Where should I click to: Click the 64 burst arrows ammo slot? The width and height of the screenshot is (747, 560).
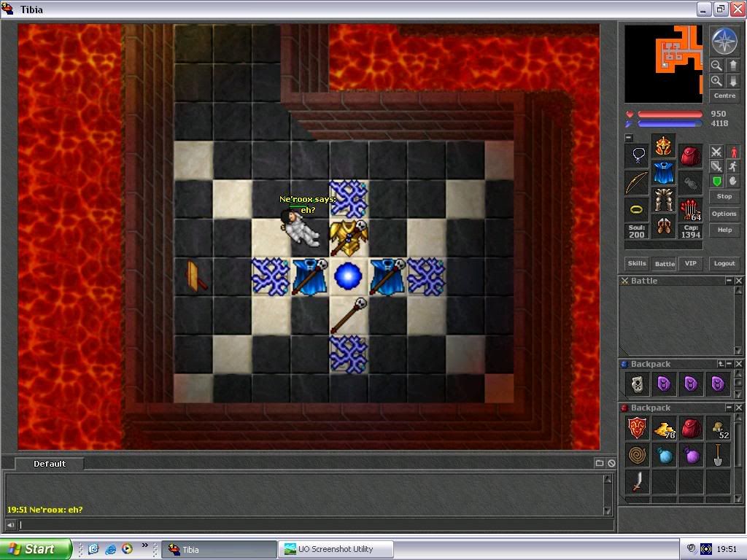(690, 209)
